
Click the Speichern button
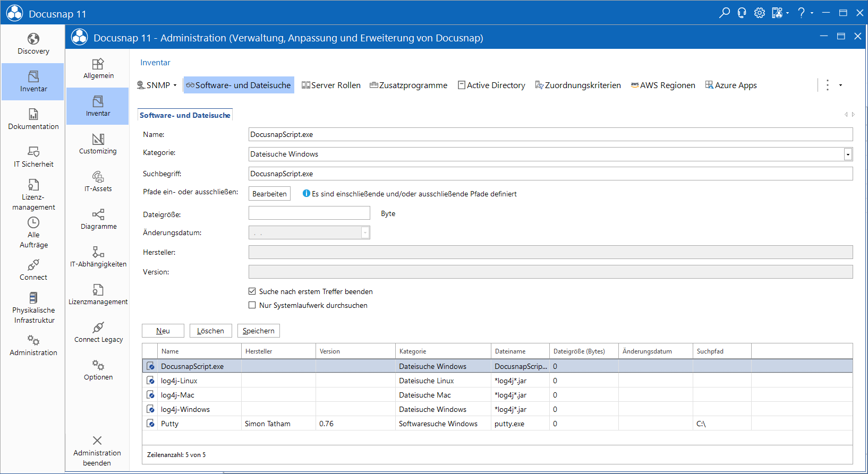[259, 331]
